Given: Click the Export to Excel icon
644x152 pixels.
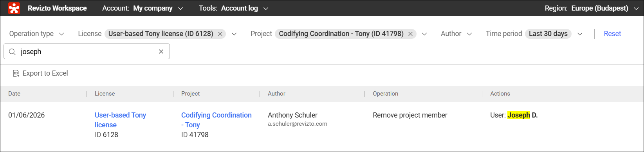Looking at the screenshot, I should coord(16,73).
